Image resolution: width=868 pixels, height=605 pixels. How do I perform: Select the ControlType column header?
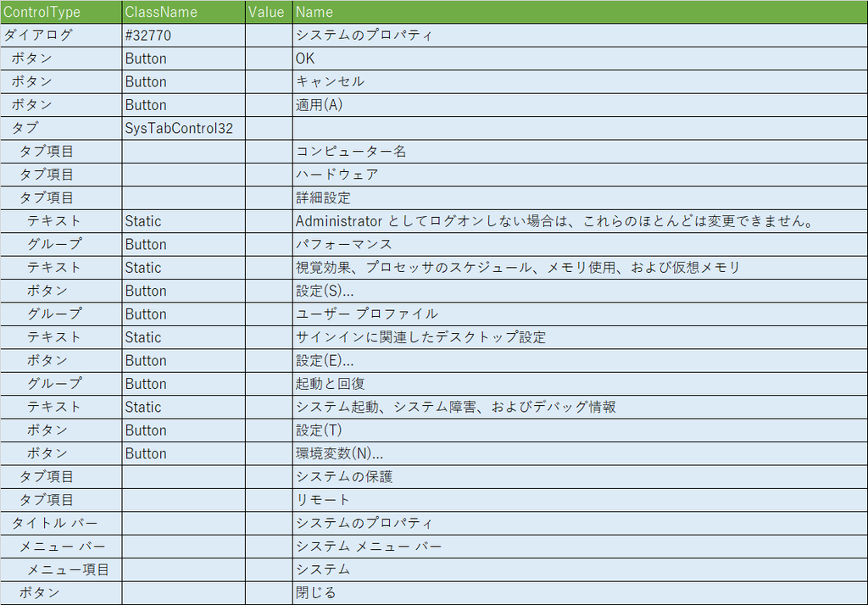[x=61, y=12]
